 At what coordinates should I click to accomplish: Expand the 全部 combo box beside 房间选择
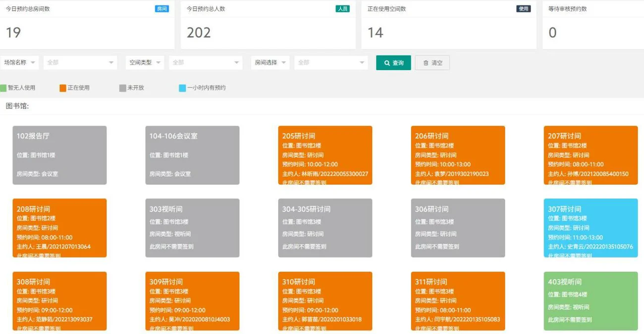click(331, 62)
